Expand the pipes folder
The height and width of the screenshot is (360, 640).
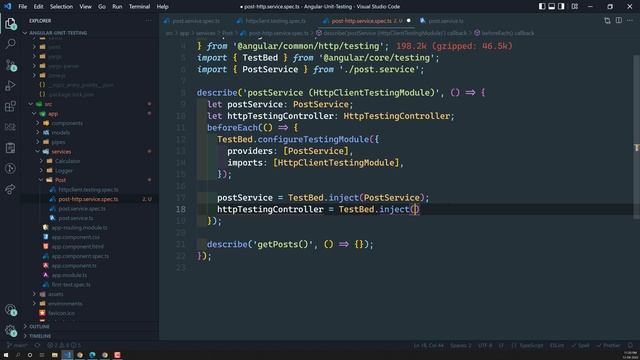[x=58, y=142]
